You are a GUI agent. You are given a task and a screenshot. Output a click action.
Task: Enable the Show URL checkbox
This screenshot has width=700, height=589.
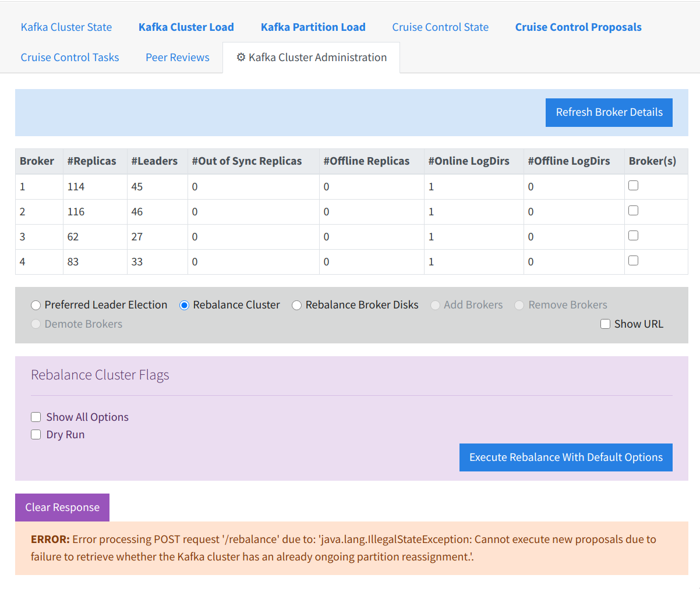coord(605,324)
